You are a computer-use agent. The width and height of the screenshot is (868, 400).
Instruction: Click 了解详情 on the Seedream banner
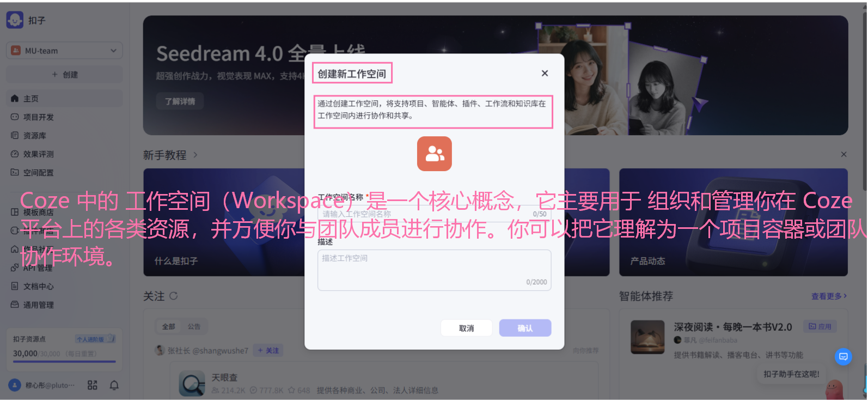point(180,101)
